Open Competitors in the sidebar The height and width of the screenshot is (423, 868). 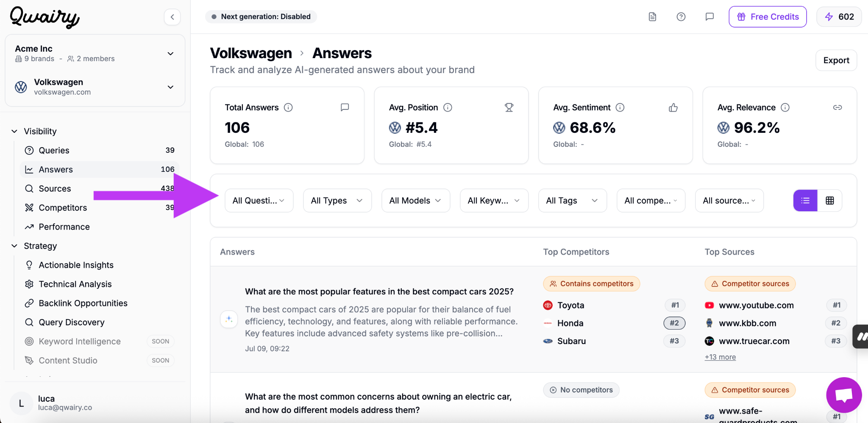[x=99, y=208]
